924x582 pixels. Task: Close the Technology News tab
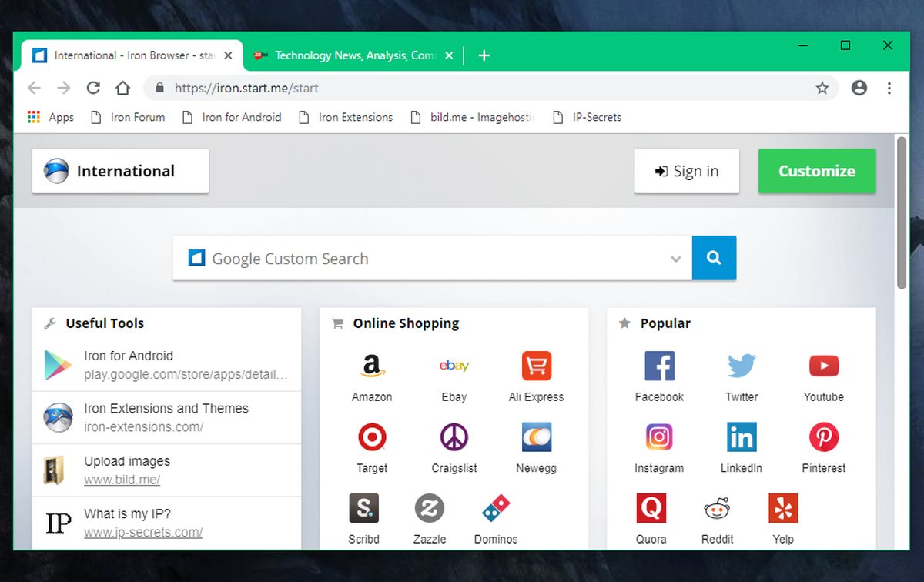pyautogui.click(x=450, y=55)
